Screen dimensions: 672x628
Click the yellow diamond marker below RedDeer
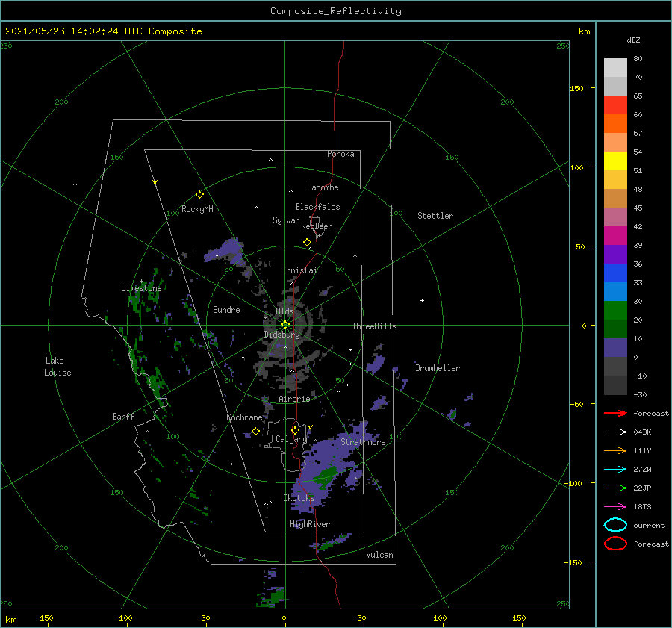point(307,242)
